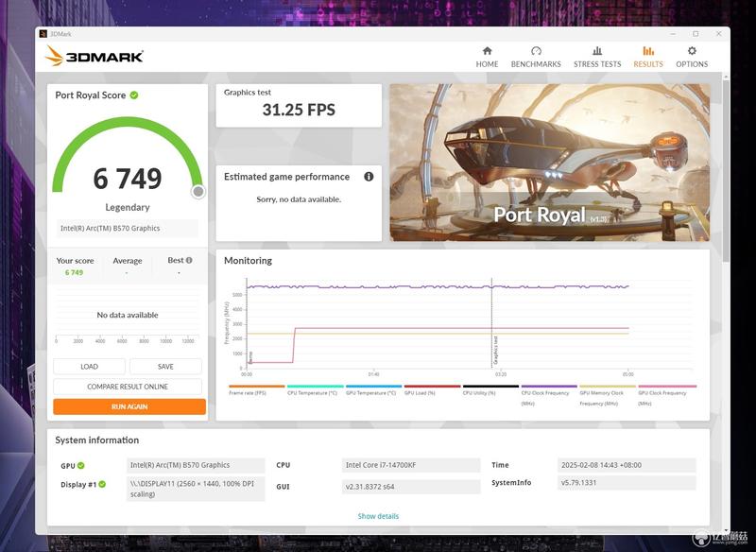
Task: Click the GPU value in System information
Action: [x=196, y=465]
